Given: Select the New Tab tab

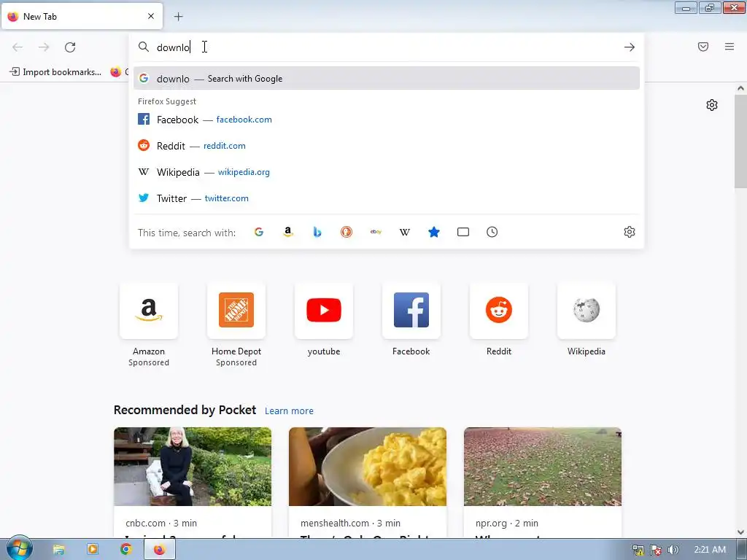Looking at the screenshot, I should click(x=82, y=16).
